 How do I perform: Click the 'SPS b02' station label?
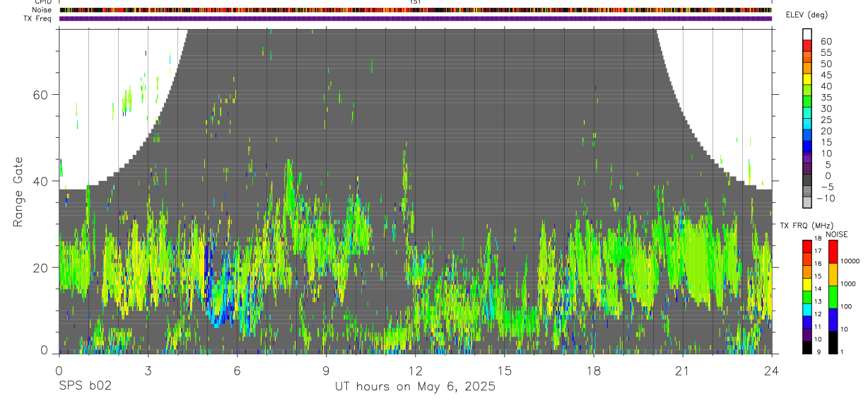coord(85,387)
